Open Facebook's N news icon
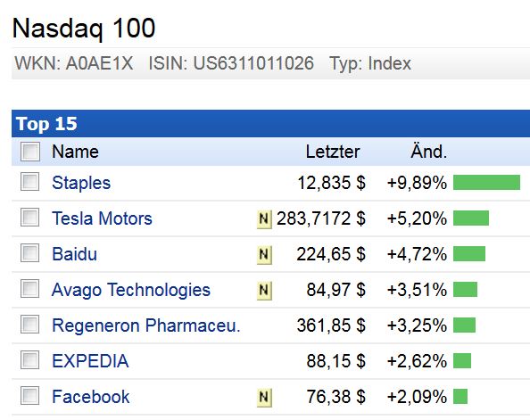This screenshot has height=420, width=530. coord(264,398)
